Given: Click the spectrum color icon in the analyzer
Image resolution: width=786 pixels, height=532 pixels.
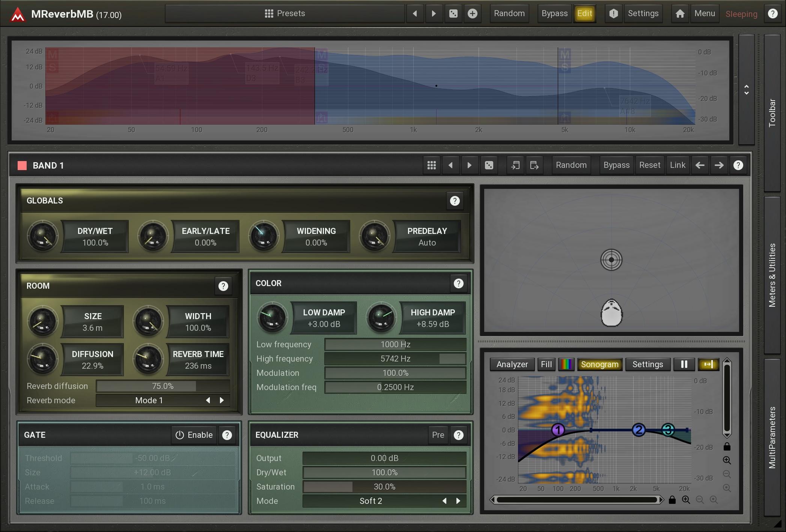Looking at the screenshot, I should (x=566, y=364).
